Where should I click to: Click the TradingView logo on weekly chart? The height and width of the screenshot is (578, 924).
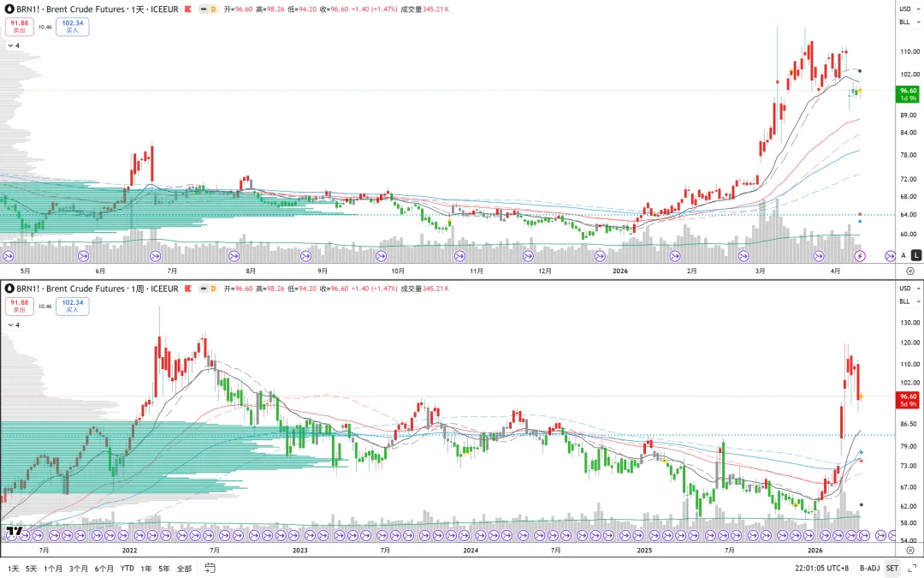(x=15, y=531)
